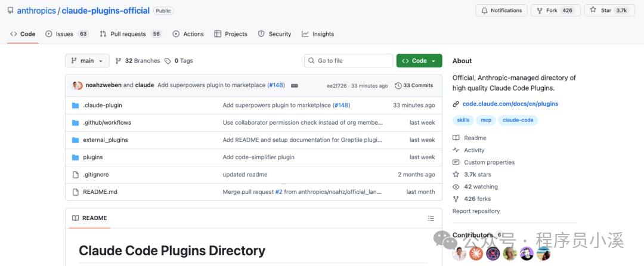Fork the repository

click(556, 10)
